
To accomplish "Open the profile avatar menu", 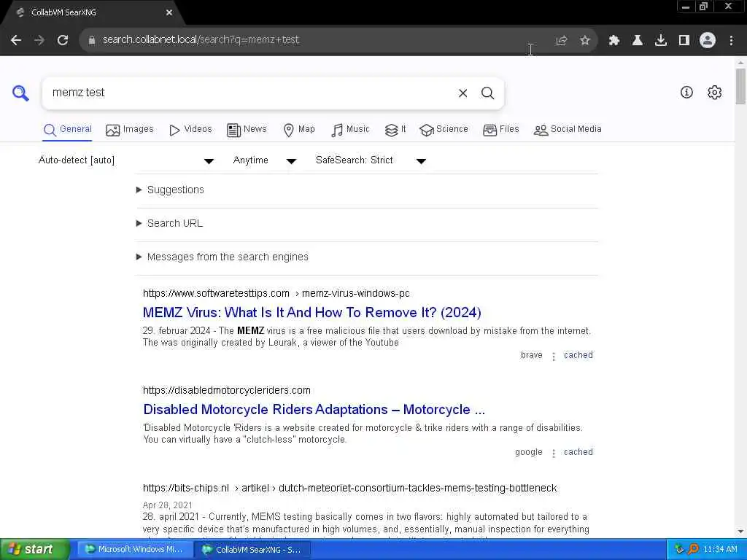I will [708, 41].
